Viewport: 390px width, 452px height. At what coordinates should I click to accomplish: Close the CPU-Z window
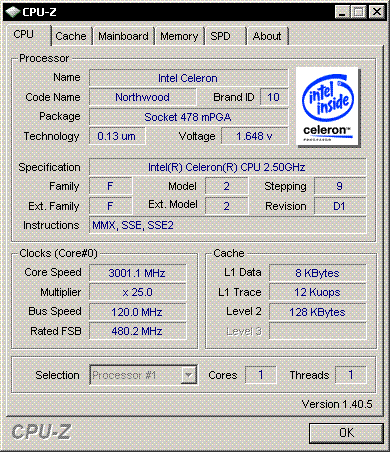377,12
